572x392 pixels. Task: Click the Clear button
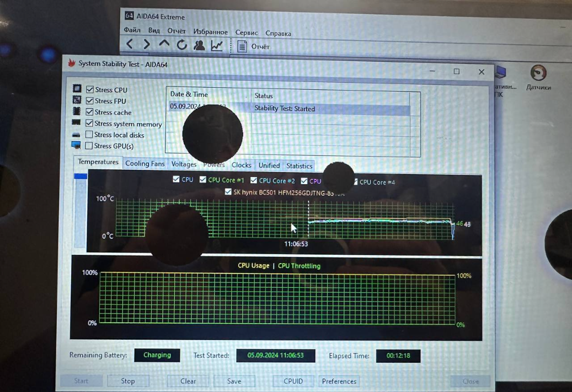[x=188, y=381]
